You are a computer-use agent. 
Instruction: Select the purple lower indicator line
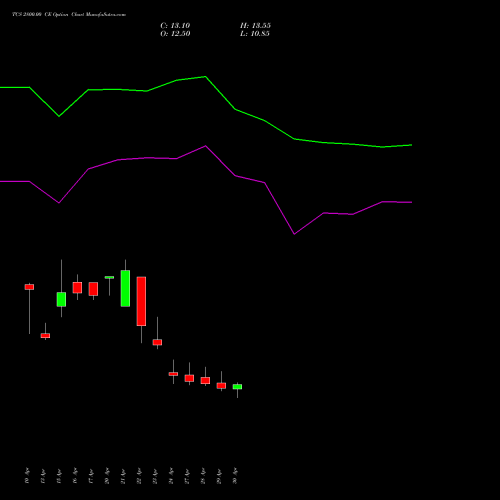[206, 190]
